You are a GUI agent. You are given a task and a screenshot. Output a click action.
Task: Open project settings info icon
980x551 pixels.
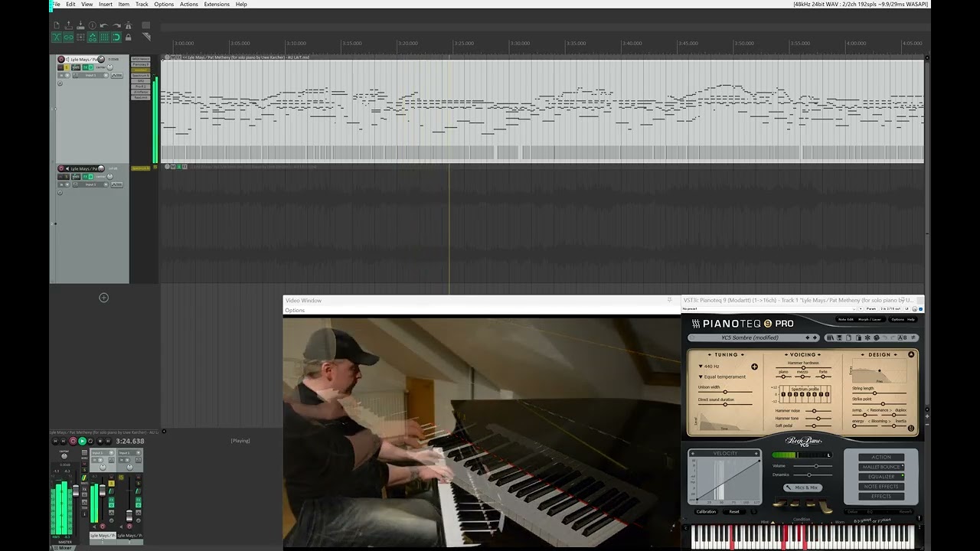coord(93,25)
